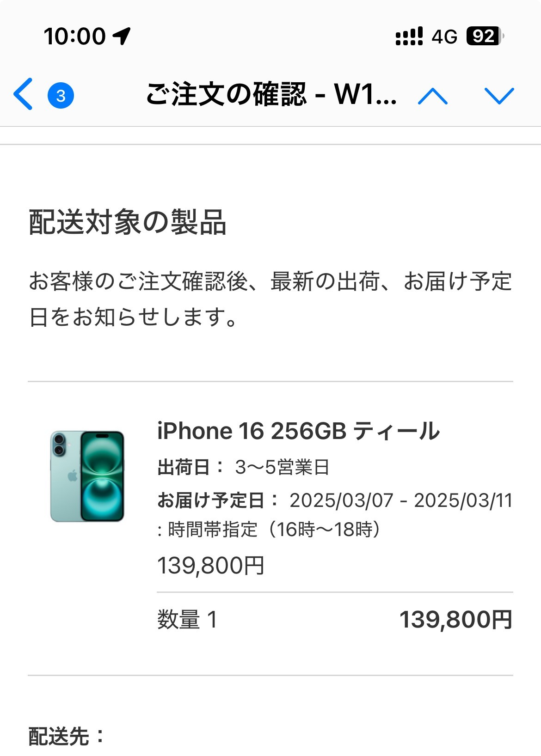Tap the 数量 1 quantity label
Screen dimensions: 541x756
coord(187,620)
